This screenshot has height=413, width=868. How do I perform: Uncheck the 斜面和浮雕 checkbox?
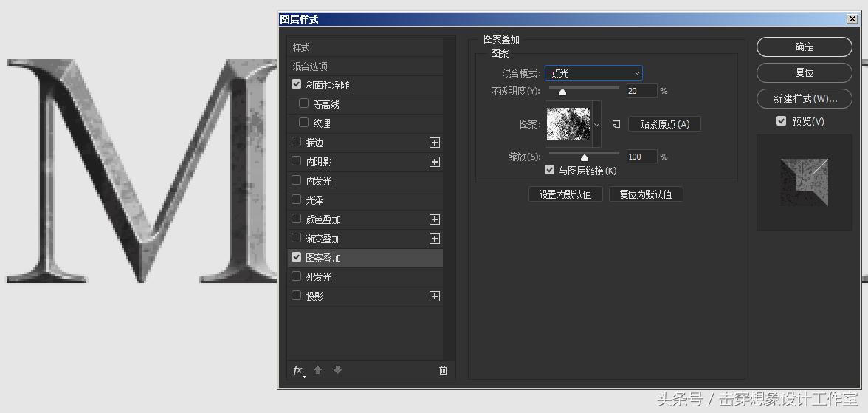coord(296,84)
